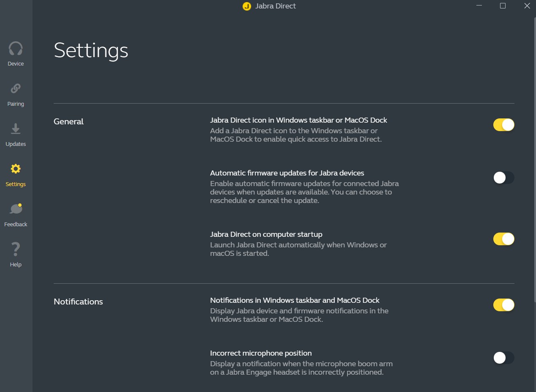This screenshot has height=392, width=536.
Task: Click the Settings page heading
Action: pyautogui.click(x=91, y=50)
